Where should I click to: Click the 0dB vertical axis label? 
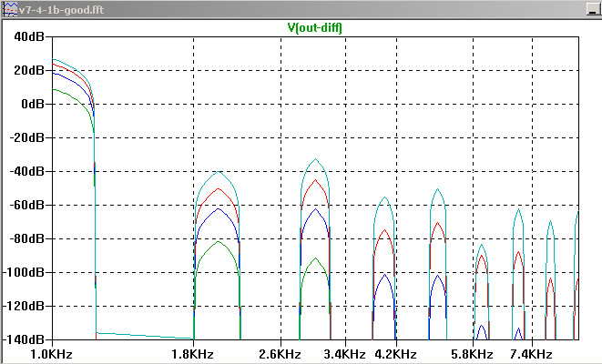[33, 104]
